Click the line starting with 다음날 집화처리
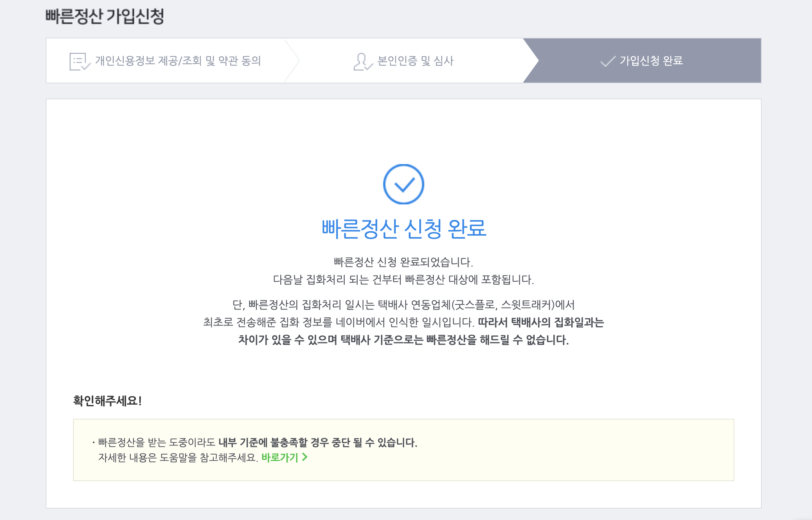The height and width of the screenshot is (520, 812). tap(403, 280)
